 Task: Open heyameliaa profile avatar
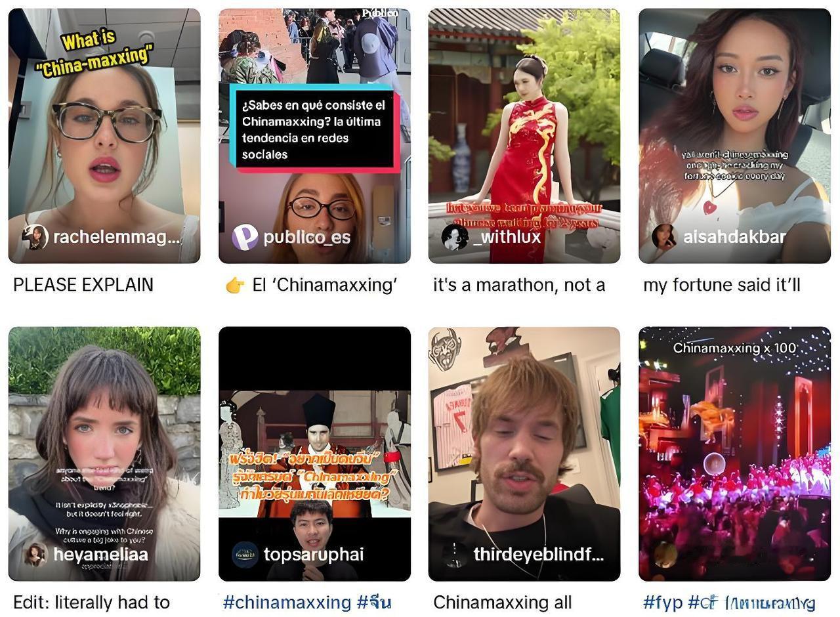pos(35,555)
